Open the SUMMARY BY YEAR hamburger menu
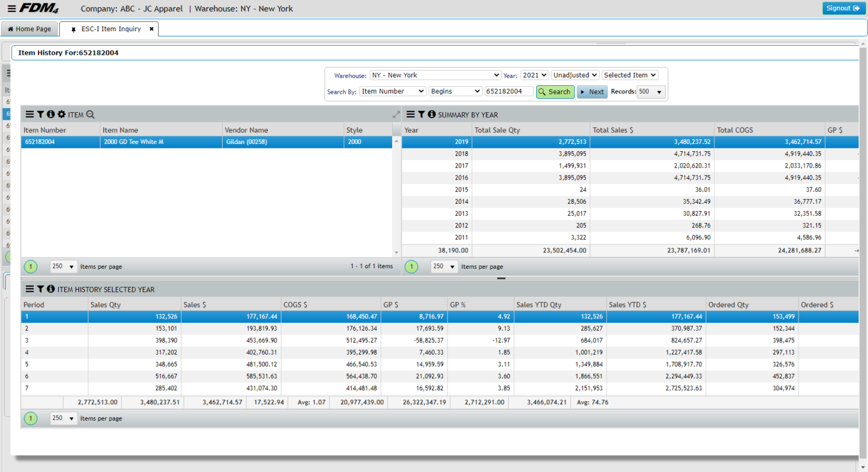Image resolution: width=868 pixels, height=472 pixels. 410,113
